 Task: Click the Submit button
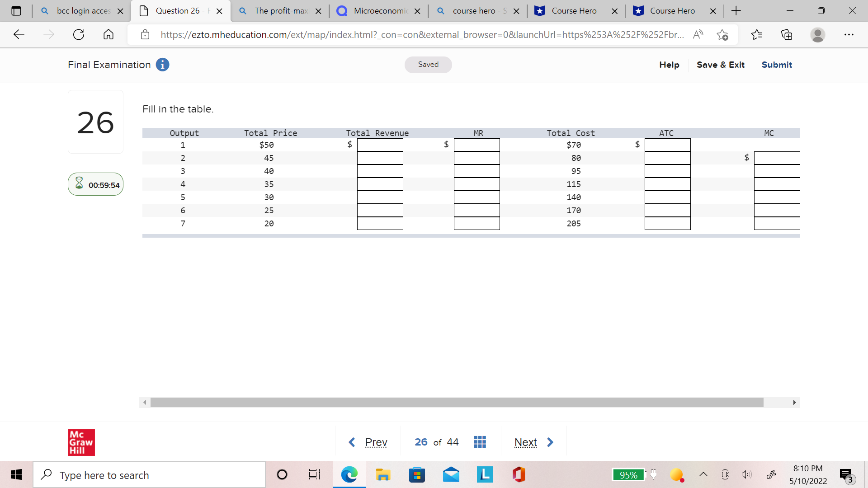pos(776,65)
